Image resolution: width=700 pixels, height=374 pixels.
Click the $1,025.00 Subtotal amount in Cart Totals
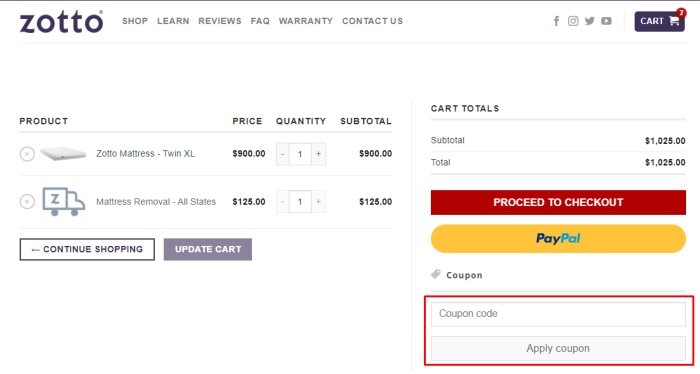click(665, 141)
